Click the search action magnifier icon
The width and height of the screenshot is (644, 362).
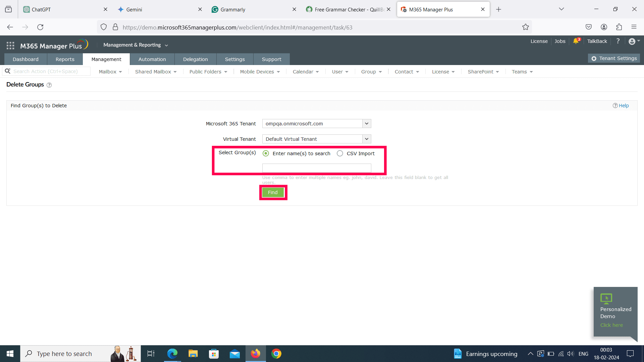[x=8, y=71]
